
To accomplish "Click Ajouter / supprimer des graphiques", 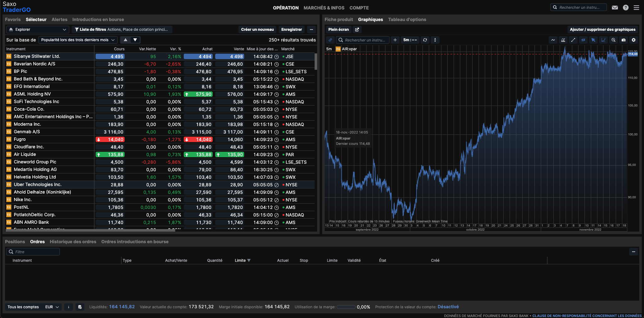I will tap(602, 30).
